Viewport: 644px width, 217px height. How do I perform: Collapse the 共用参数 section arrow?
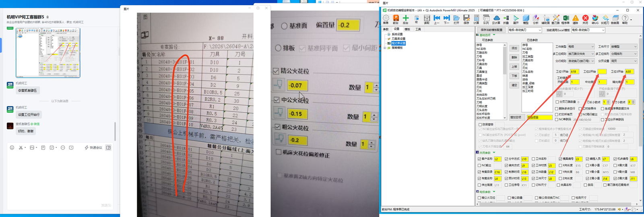point(494,153)
